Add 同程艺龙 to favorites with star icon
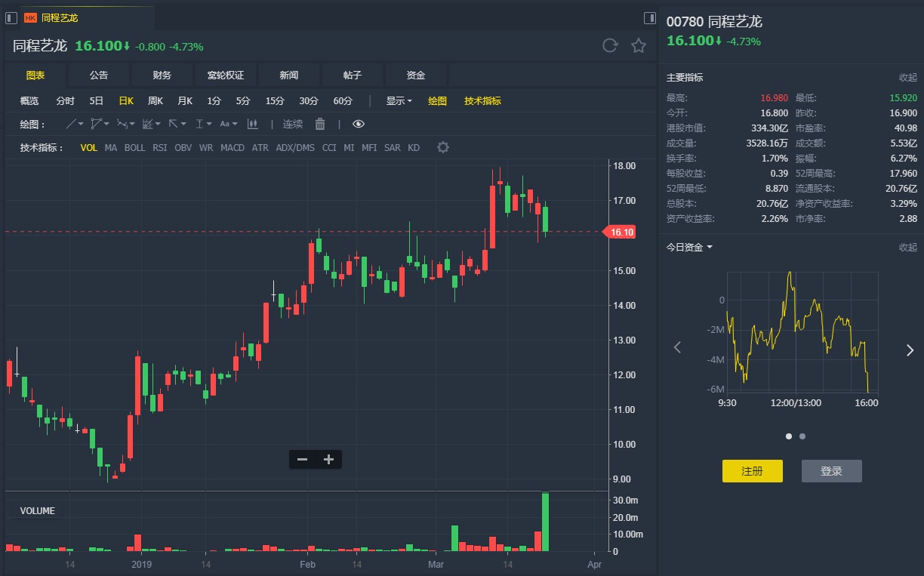 click(639, 46)
